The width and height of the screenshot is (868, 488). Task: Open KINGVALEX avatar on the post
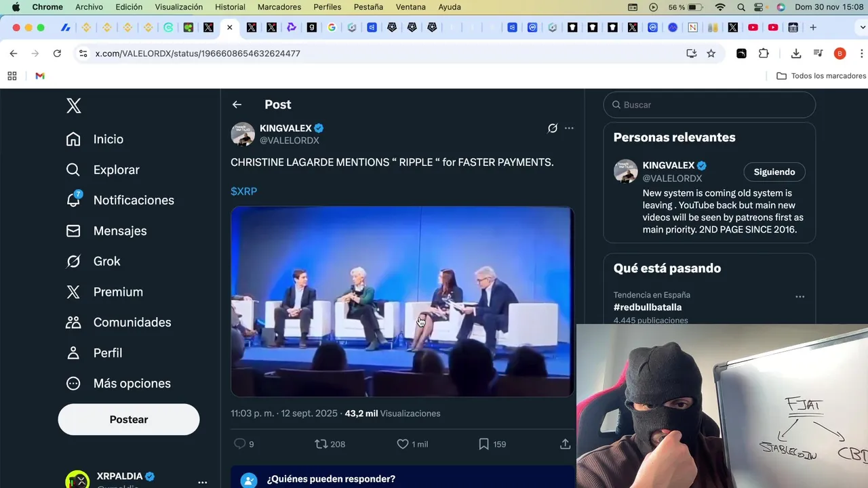tap(243, 134)
